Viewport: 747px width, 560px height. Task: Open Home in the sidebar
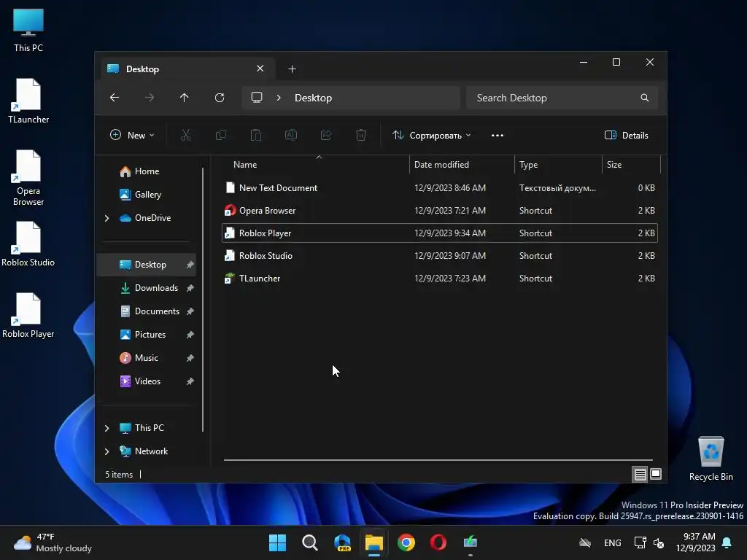[147, 171]
